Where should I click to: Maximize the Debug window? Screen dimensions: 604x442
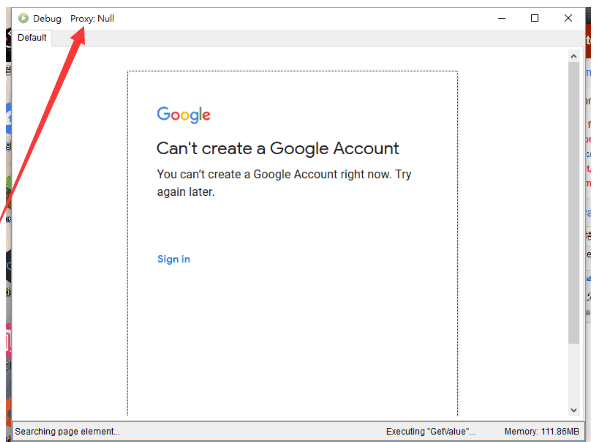pos(534,18)
